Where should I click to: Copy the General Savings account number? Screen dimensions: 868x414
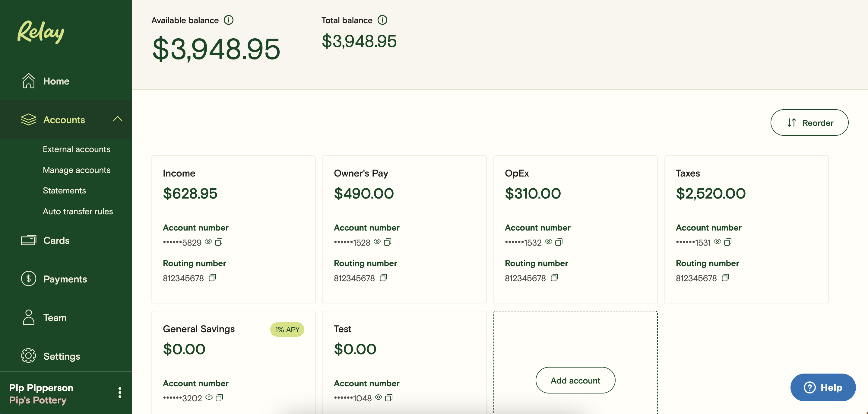(219, 398)
